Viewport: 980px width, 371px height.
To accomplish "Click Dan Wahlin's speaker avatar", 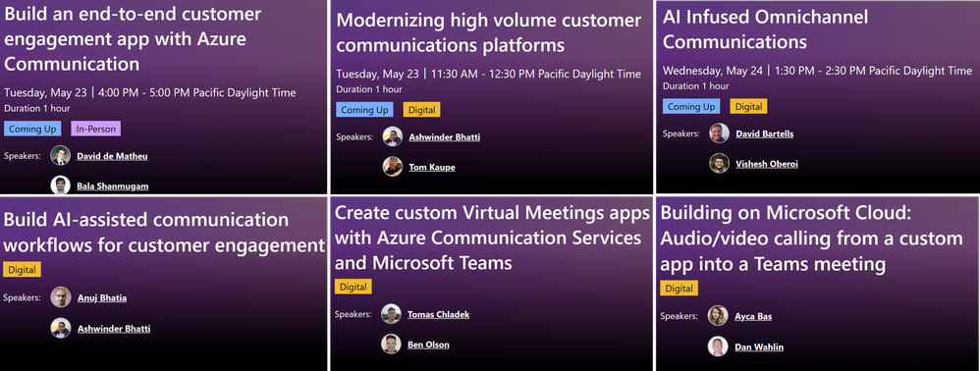I will point(718,346).
